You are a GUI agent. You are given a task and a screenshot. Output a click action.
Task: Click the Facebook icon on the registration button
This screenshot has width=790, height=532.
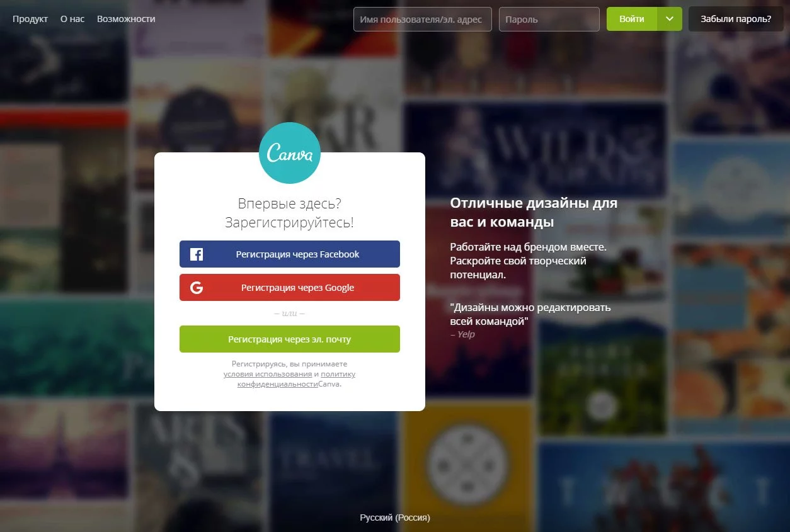(197, 254)
